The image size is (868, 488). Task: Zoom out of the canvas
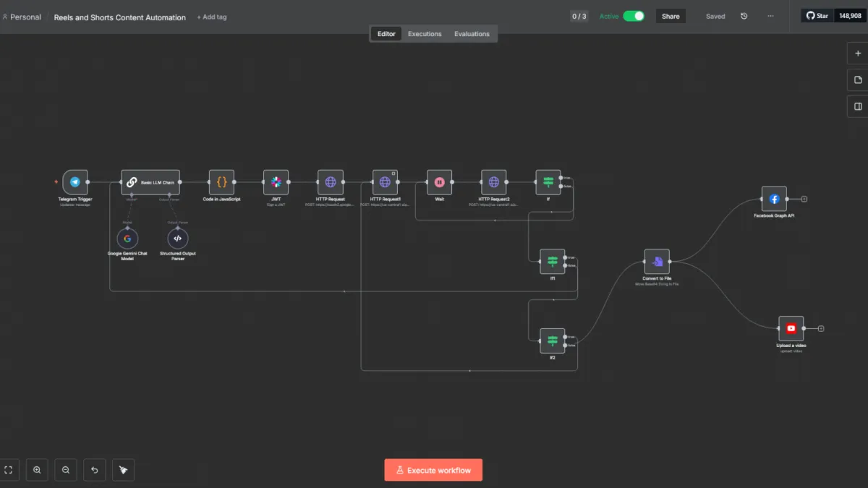[66, 470]
